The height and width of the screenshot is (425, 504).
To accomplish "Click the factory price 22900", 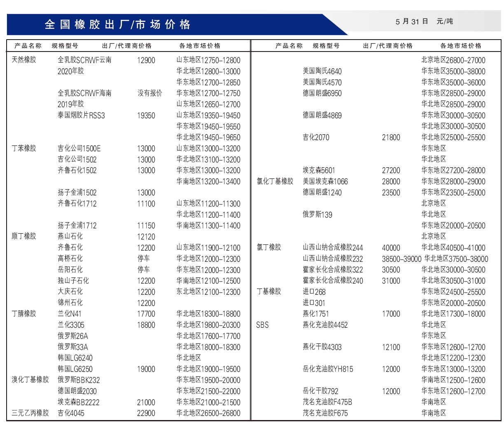I will (x=146, y=413).
